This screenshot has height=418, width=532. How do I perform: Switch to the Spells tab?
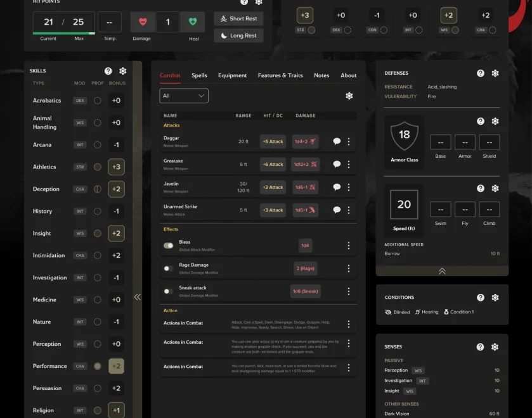point(199,75)
